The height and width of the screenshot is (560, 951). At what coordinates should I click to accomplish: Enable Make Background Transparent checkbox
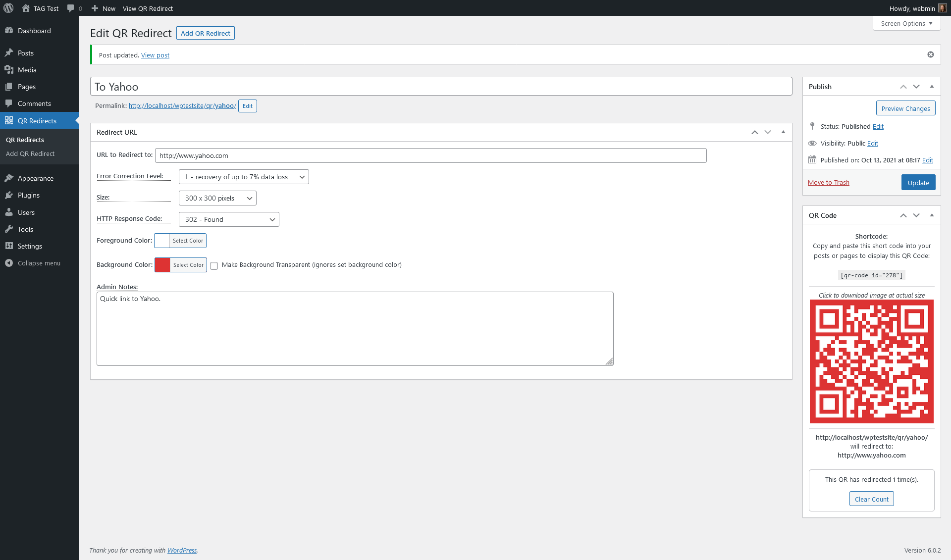click(x=214, y=265)
